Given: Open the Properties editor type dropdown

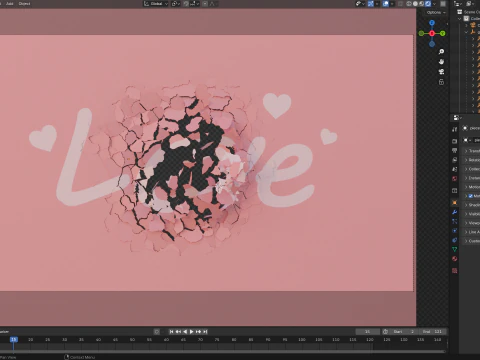Looking at the screenshot, I should pyautogui.click(x=457, y=118).
